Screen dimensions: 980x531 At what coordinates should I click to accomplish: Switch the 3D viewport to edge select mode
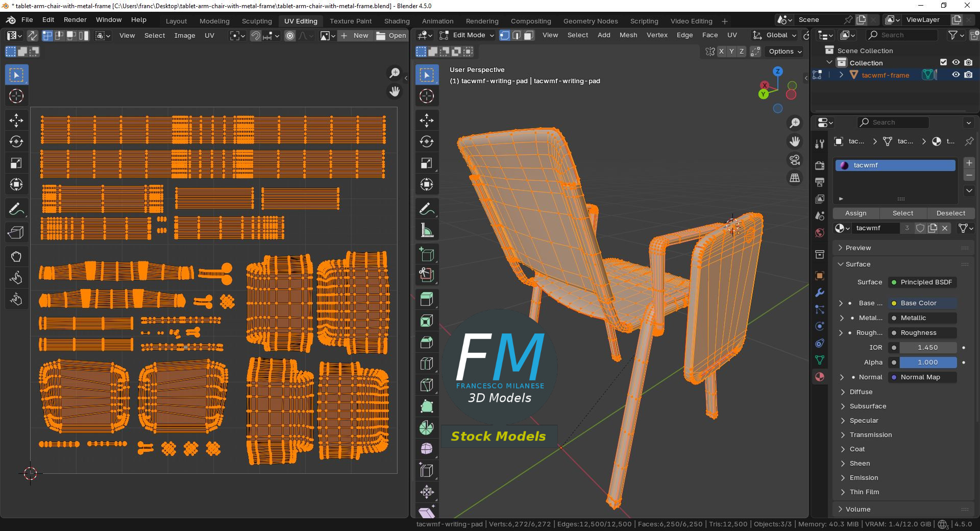point(517,35)
